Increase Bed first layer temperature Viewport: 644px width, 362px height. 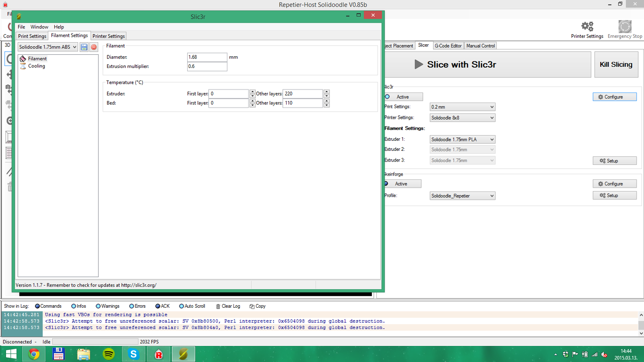[x=252, y=101]
